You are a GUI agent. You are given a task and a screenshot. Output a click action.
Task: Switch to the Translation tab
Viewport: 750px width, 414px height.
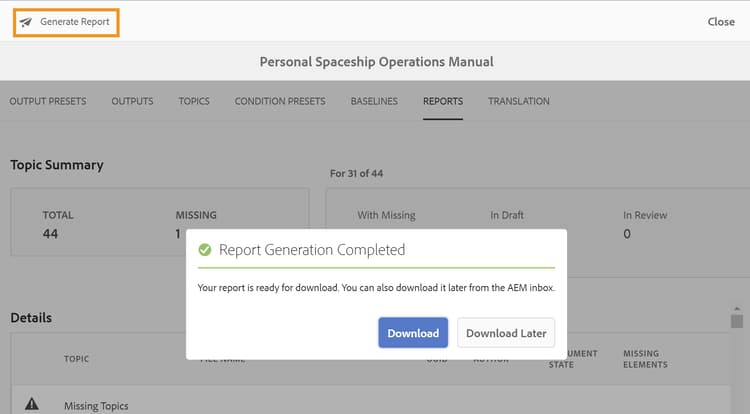tap(518, 101)
